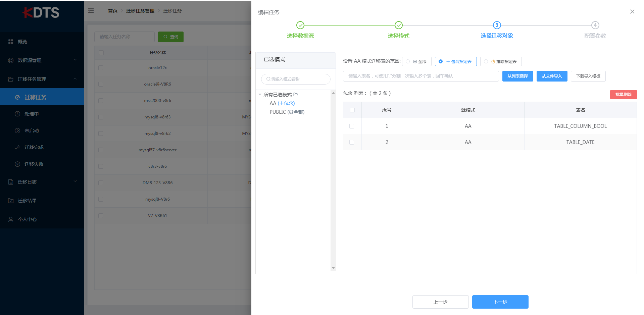Click the TABLE_COLUMN_BOOL table name cell
Screen dimensions: 644x315
[x=580, y=126]
